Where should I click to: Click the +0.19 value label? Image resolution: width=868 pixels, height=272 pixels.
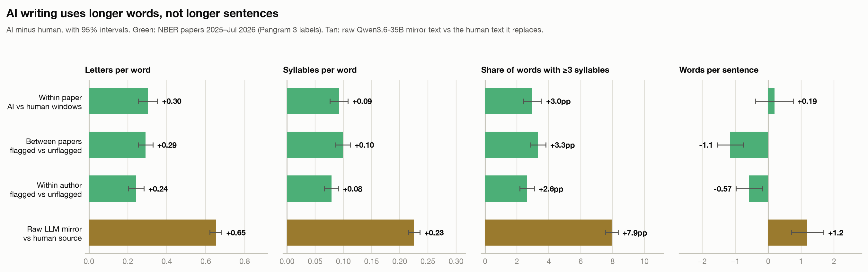coord(807,101)
